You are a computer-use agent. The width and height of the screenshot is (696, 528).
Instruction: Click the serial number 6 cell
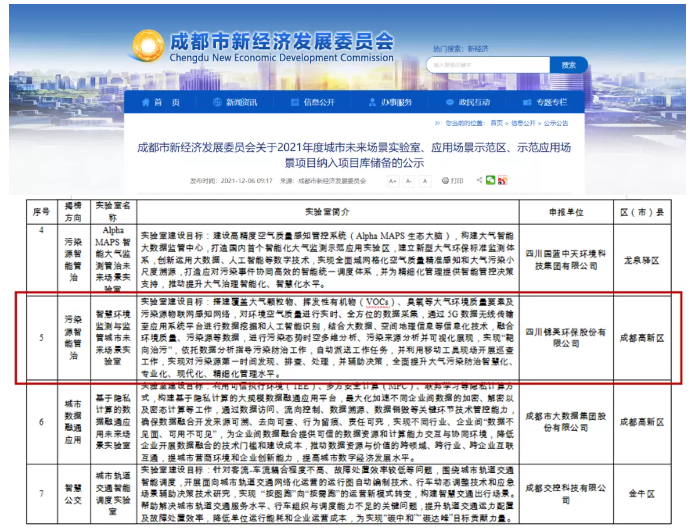point(42,422)
